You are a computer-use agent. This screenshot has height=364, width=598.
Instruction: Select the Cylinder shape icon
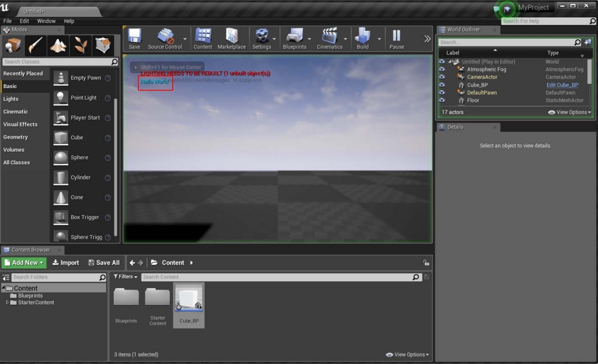61,177
